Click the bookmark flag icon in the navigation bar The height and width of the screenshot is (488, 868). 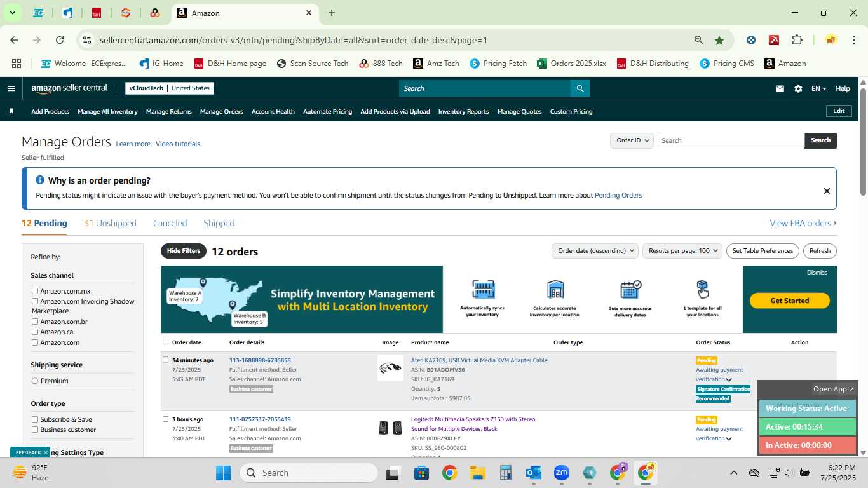click(x=11, y=111)
